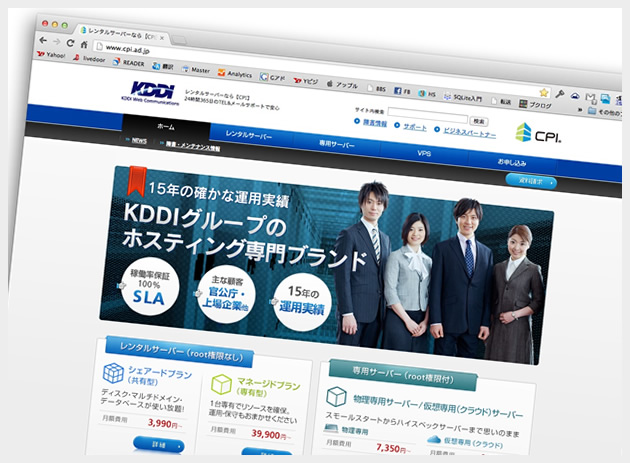Select the シェアードプラン cube icon
The width and height of the screenshot is (630, 463).
[x=118, y=378]
